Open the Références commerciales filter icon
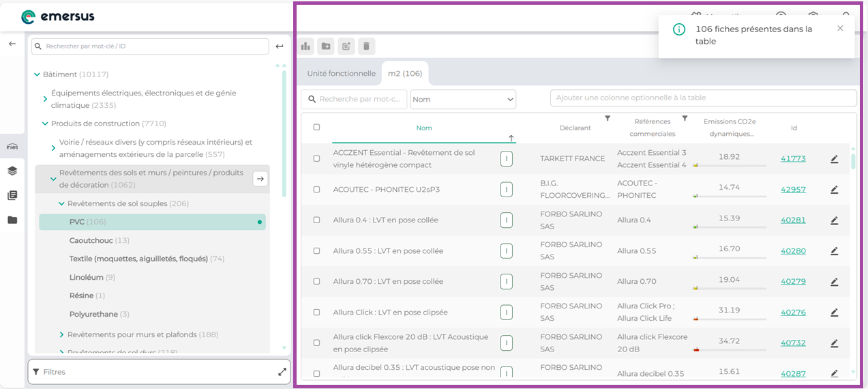 click(685, 118)
